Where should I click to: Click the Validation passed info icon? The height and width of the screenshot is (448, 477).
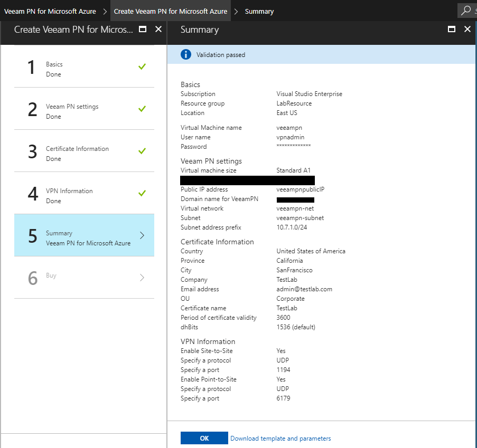coord(185,54)
